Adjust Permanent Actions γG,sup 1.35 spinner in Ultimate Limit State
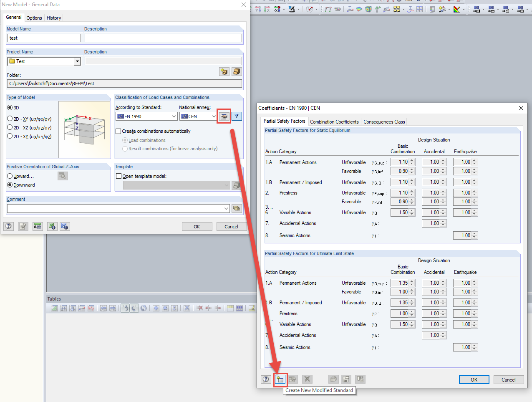 point(412,283)
